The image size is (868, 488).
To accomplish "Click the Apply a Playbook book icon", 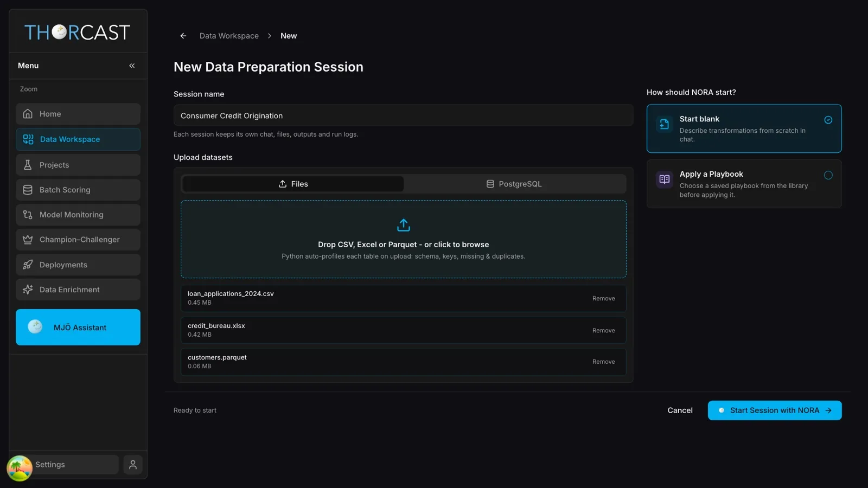I will 664,179.
